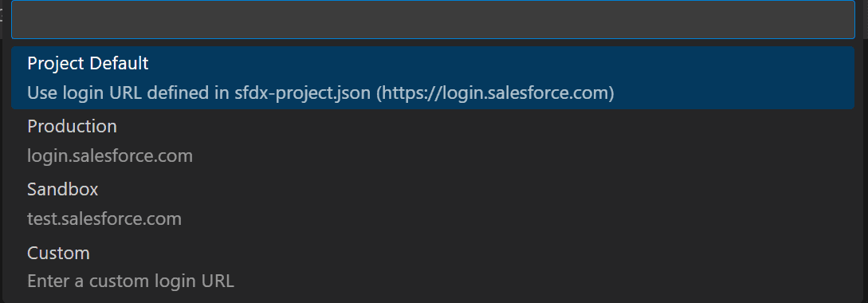Pick the Custom login URL option

[433, 267]
